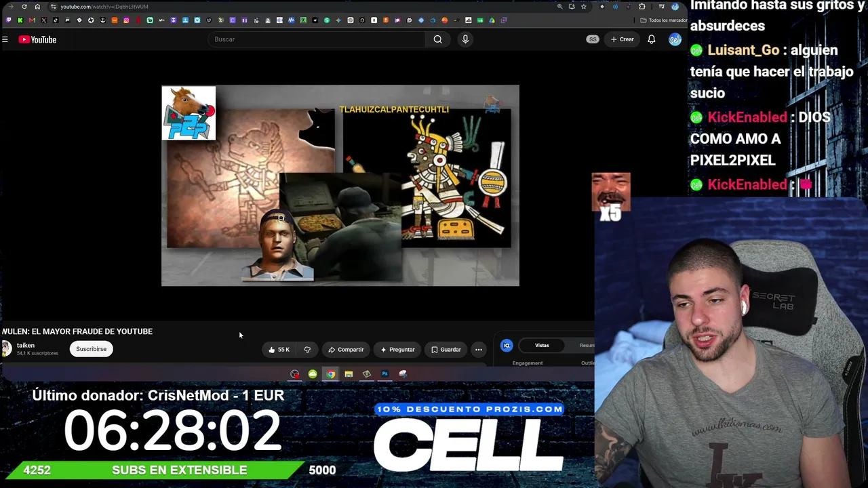Open Photoshop from the taskbar

point(384,374)
